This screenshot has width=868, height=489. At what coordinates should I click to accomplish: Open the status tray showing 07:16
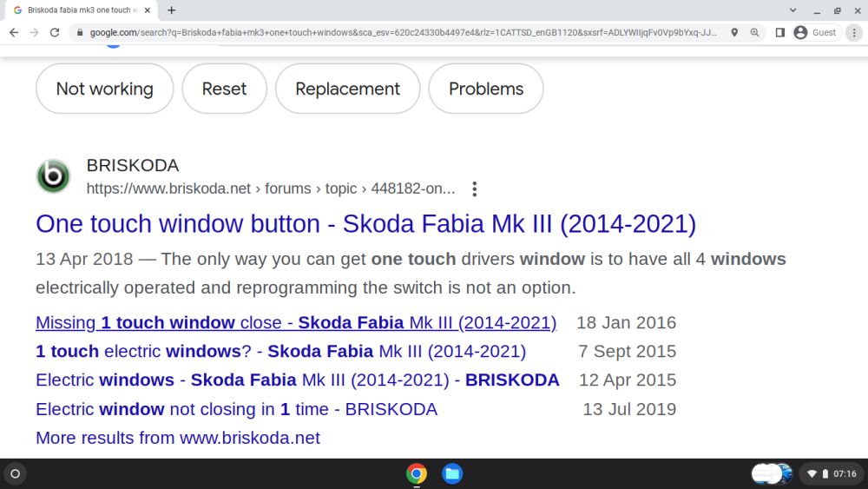tap(832, 474)
